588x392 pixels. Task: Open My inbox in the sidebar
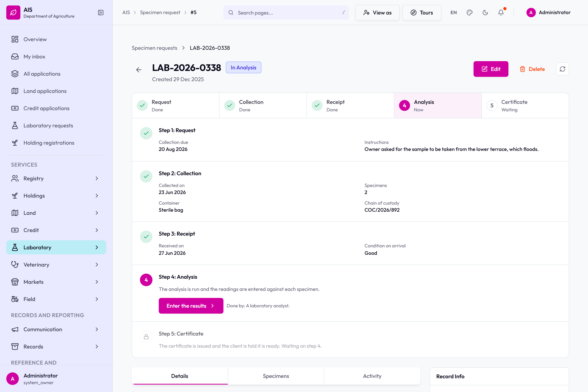(x=56, y=56)
